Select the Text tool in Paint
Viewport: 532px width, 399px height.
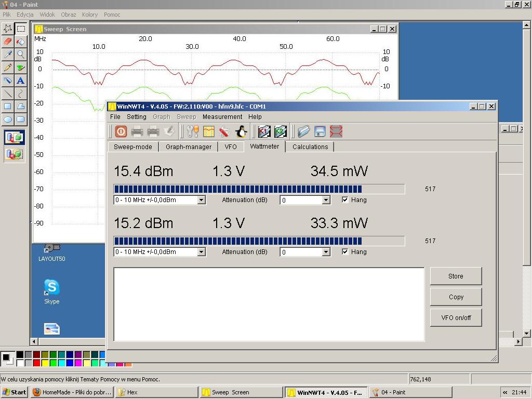click(x=20, y=81)
